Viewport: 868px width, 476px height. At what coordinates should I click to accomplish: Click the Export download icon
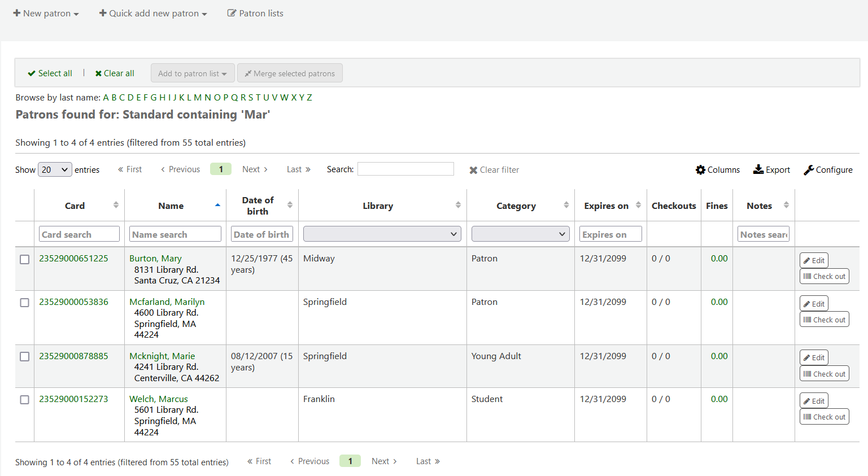coord(758,169)
